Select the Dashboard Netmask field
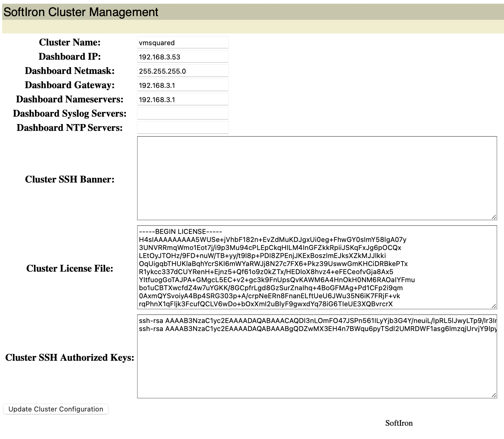Image resolution: width=504 pixels, height=439 pixels. pos(183,71)
